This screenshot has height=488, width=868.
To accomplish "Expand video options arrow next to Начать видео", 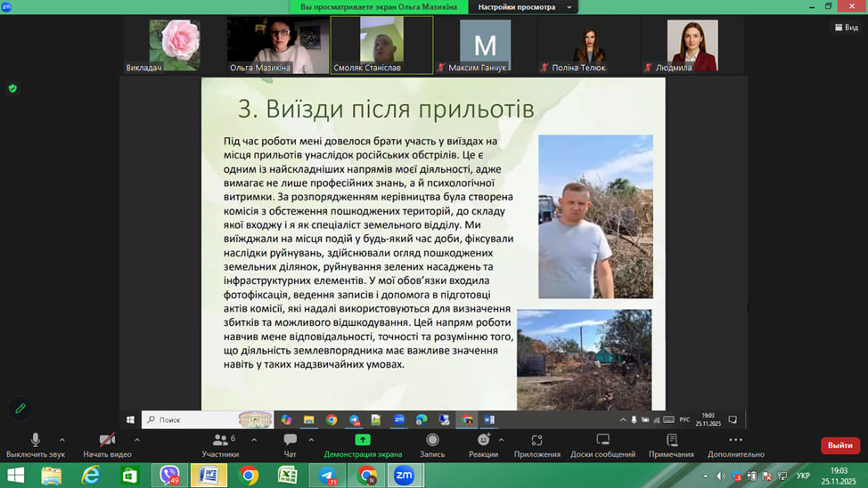I will coord(136,439).
